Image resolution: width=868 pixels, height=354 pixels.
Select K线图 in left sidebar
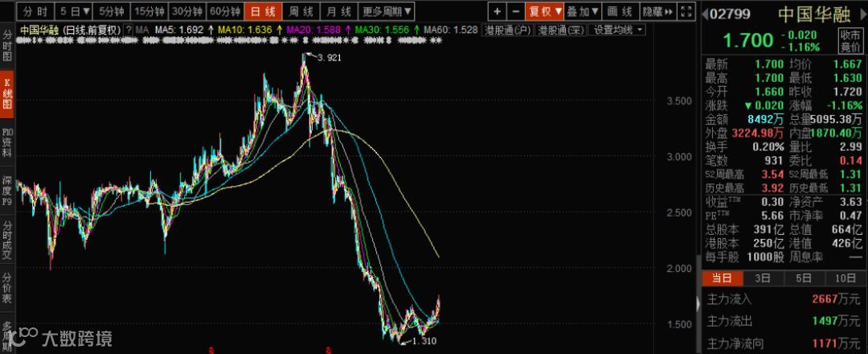point(7,94)
